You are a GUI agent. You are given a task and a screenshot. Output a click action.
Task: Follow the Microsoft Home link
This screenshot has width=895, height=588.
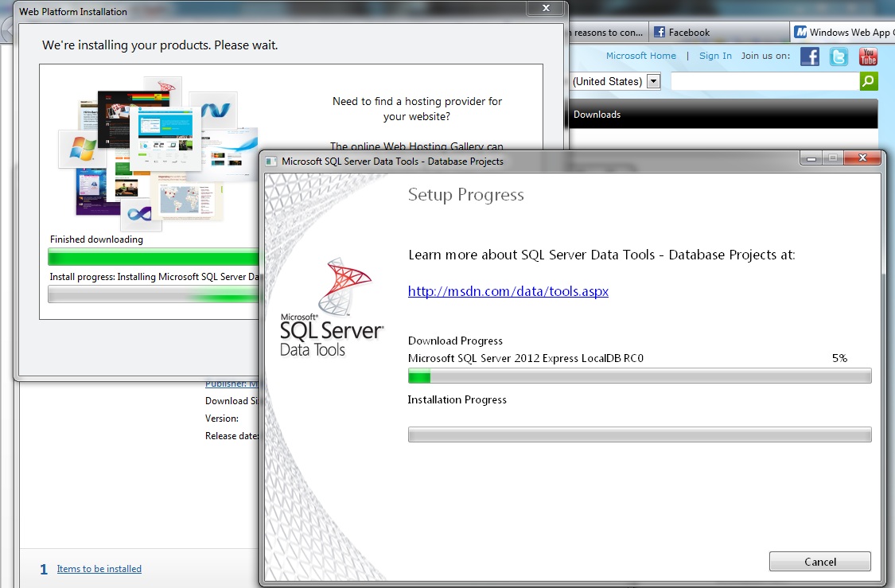point(641,56)
